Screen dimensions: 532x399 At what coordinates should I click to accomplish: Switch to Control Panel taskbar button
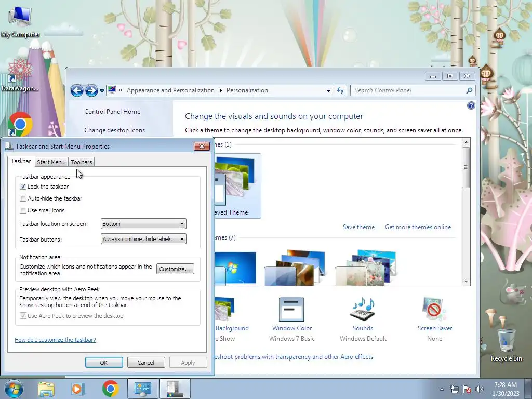[142, 389]
